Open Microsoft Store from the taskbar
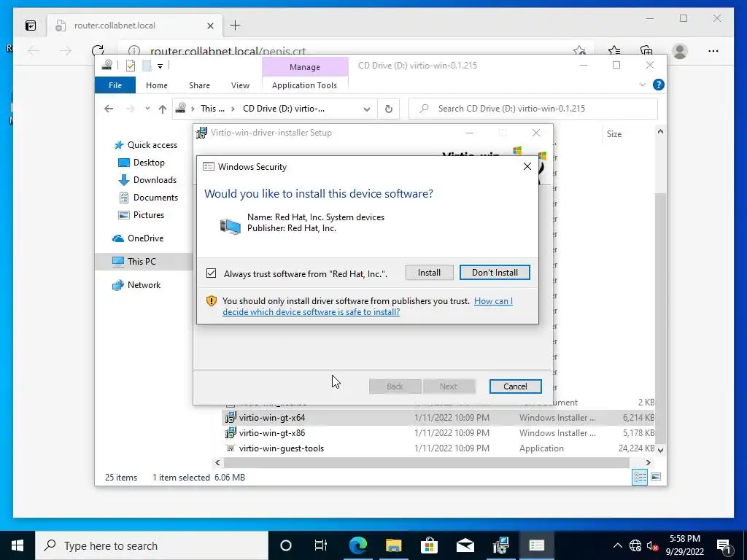 click(429, 545)
